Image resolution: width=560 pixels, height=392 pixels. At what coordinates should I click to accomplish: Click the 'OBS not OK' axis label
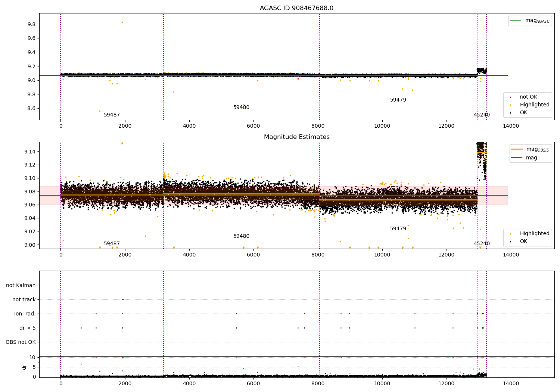21,342
